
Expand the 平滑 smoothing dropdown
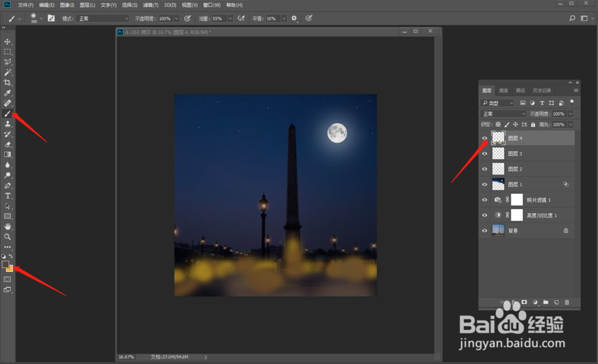click(x=284, y=19)
